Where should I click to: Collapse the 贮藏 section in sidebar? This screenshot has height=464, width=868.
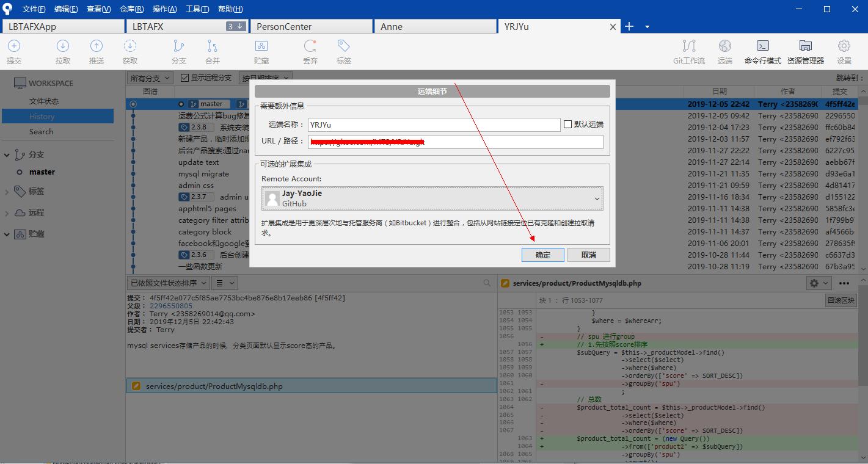point(7,234)
